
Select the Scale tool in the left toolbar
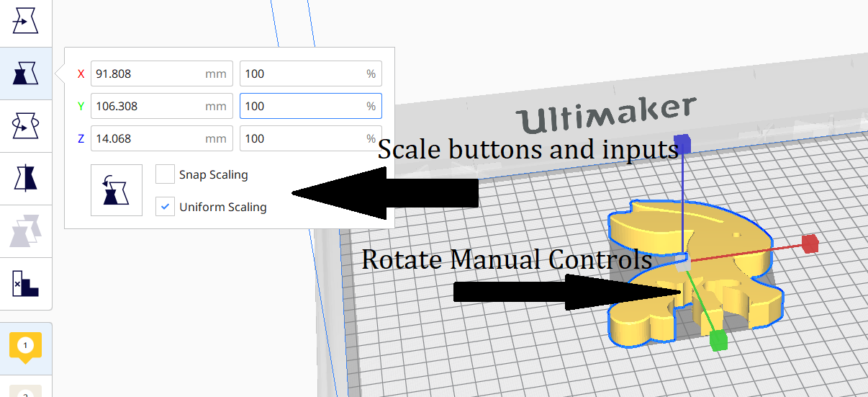click(x=25, y=73)
